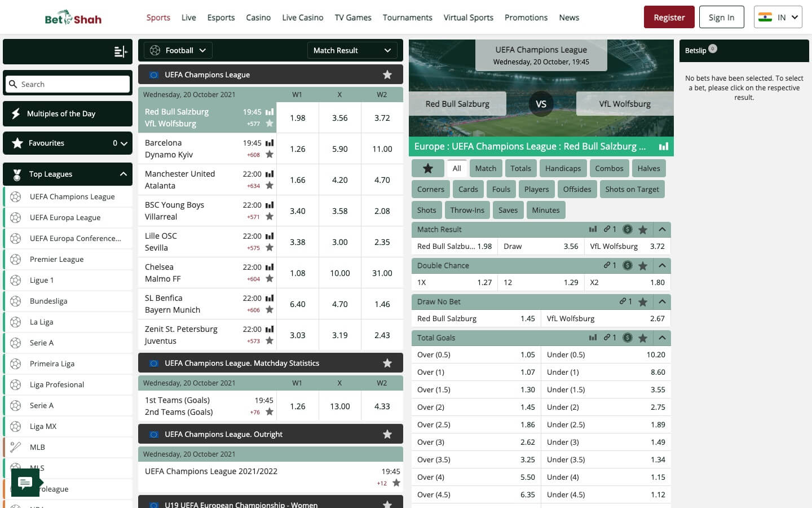Select the Totals market tab
The height and width of the screenshot is (508, 812).
(520, 168)
